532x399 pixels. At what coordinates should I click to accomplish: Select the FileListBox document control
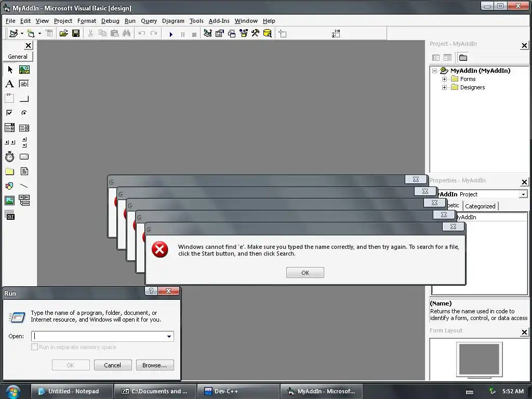24,171
